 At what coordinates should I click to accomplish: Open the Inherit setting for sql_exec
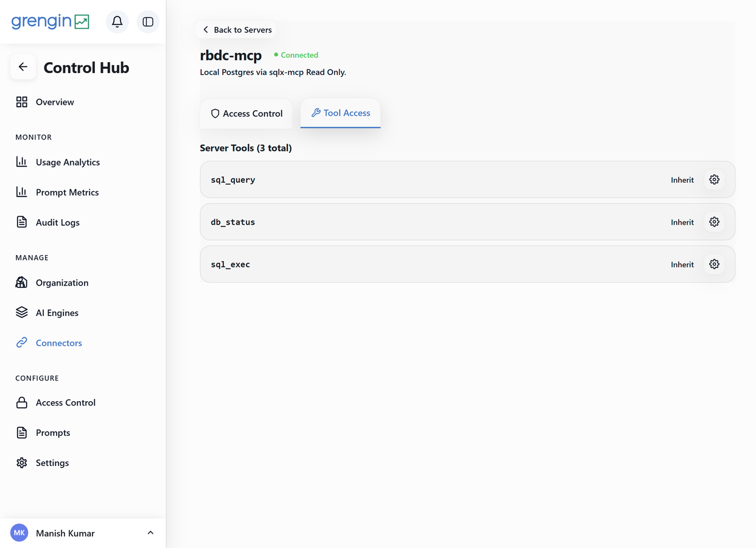click(x=682, y=265)
